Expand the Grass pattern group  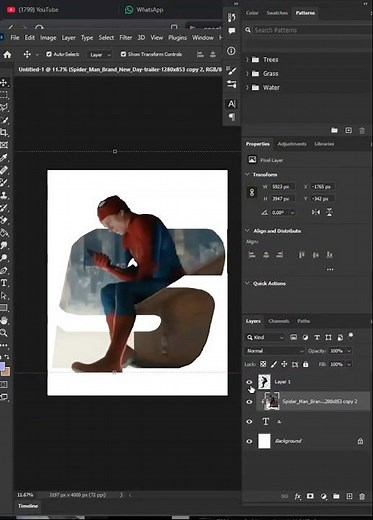pyautogui.click(x=247, y=74)
